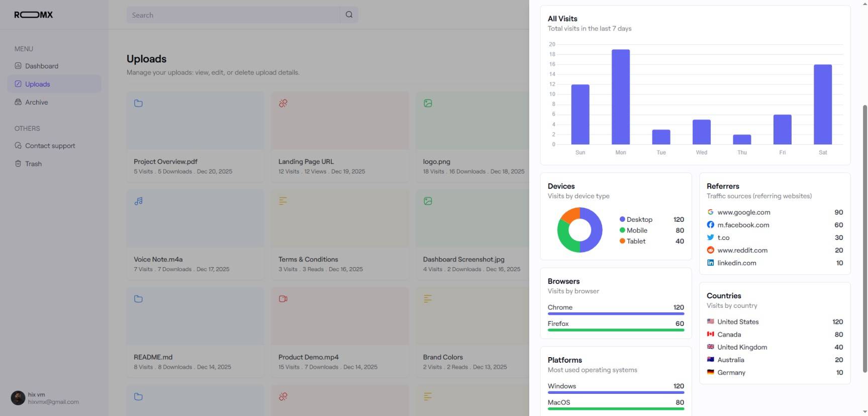Click the link icon on Landing Page URL card
868x416 pixels.
tap(283, 103)
